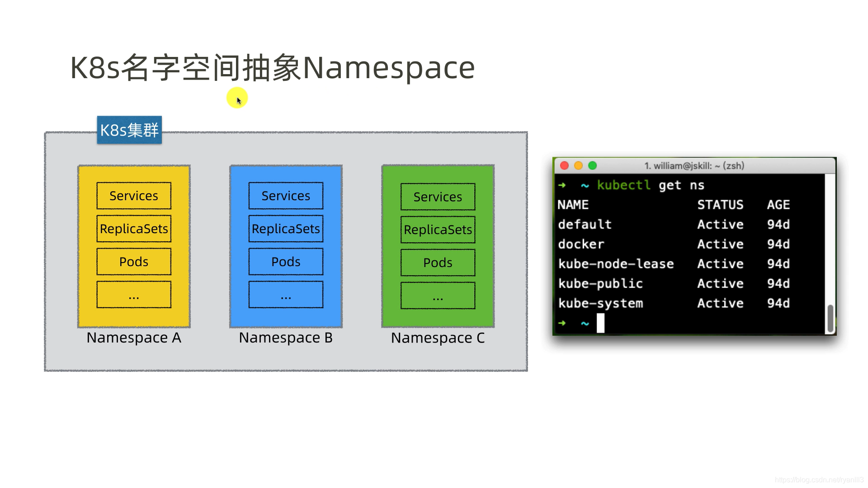868x488 pixels.
Task: Click the NAME column header in terminal
Action: tap(573, 205)
